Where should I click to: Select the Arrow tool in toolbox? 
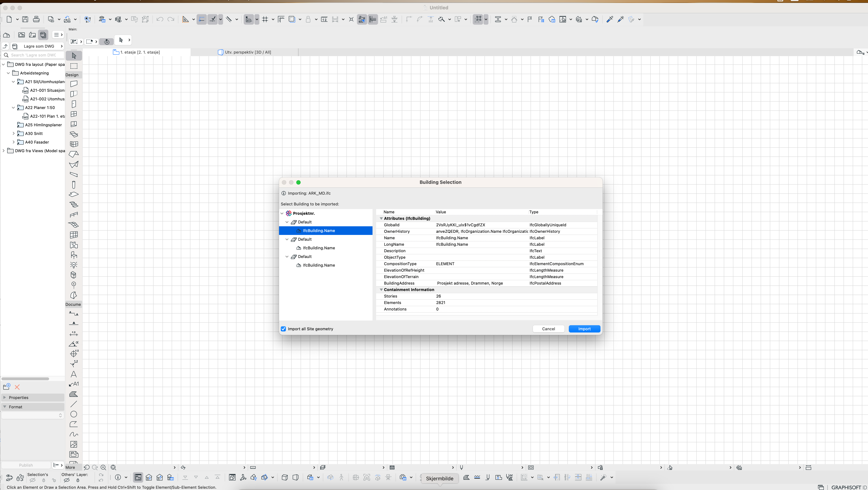[x=74, y=56]
